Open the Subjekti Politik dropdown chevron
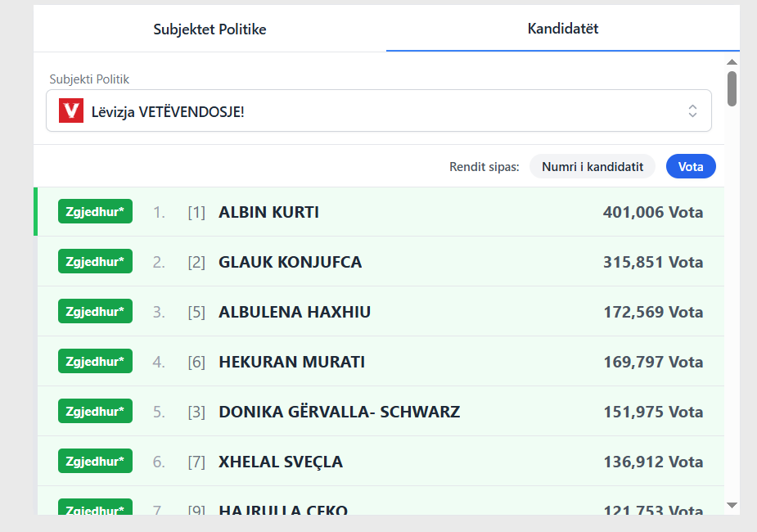 692,110
